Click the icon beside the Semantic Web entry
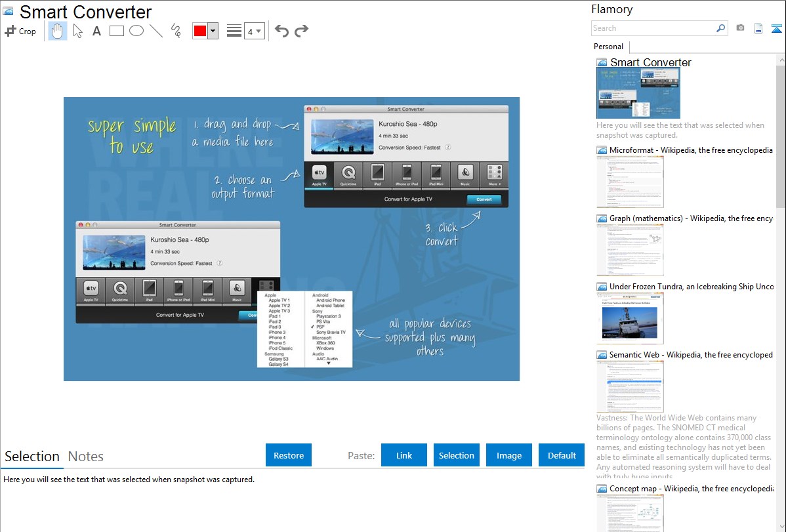This screenshot has width=786, height=532. (x=602, y=355)
